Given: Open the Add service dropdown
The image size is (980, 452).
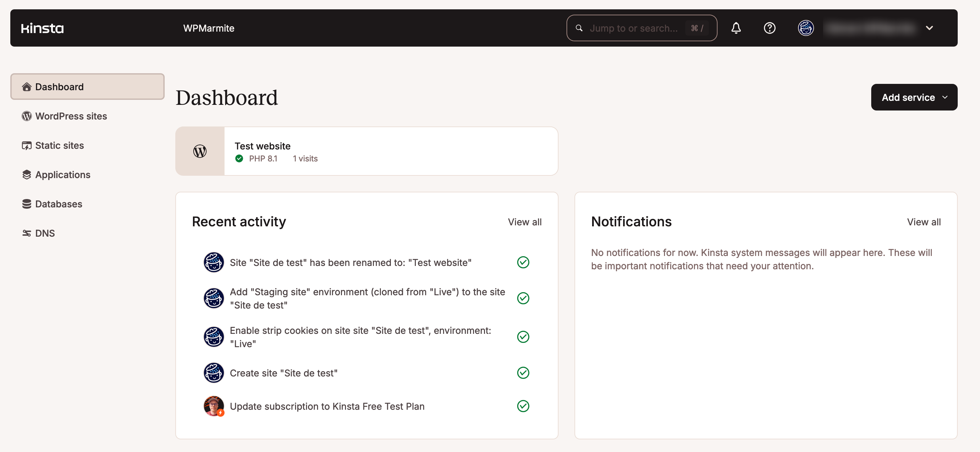Looking at the screenshot, I should point(914,98).
